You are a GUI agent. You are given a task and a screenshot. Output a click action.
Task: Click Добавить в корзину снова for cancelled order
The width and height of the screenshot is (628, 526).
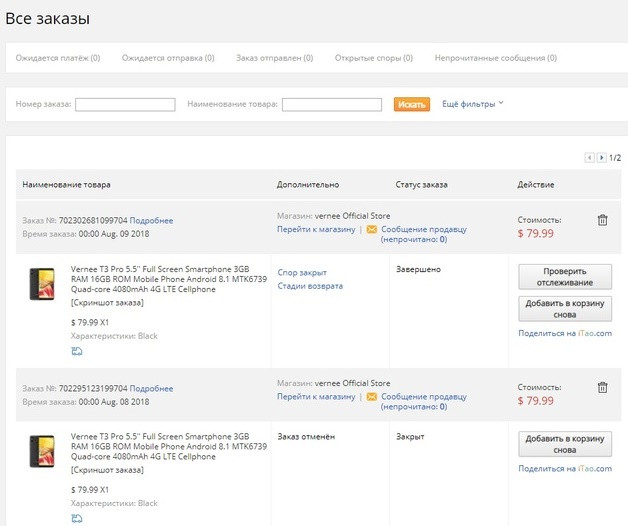565,444
